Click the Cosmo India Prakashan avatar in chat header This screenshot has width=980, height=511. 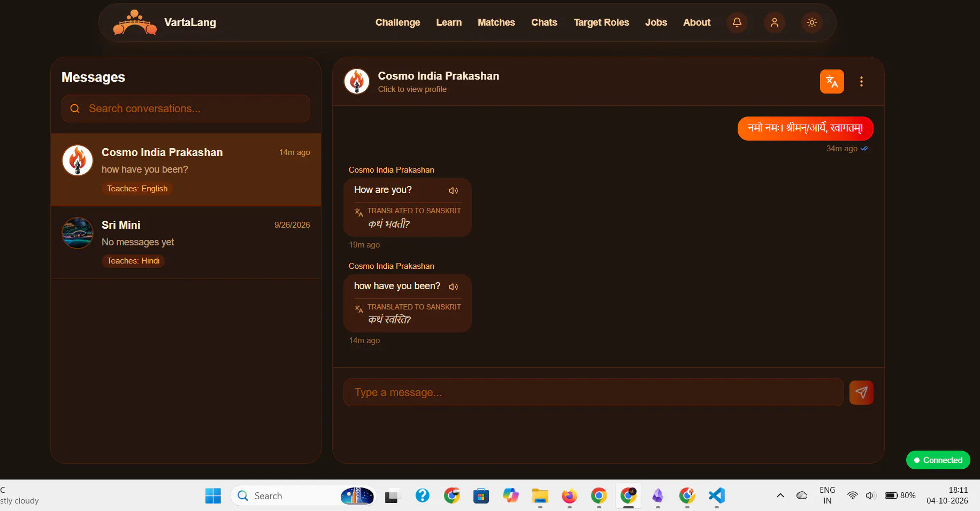click(357, 81)
